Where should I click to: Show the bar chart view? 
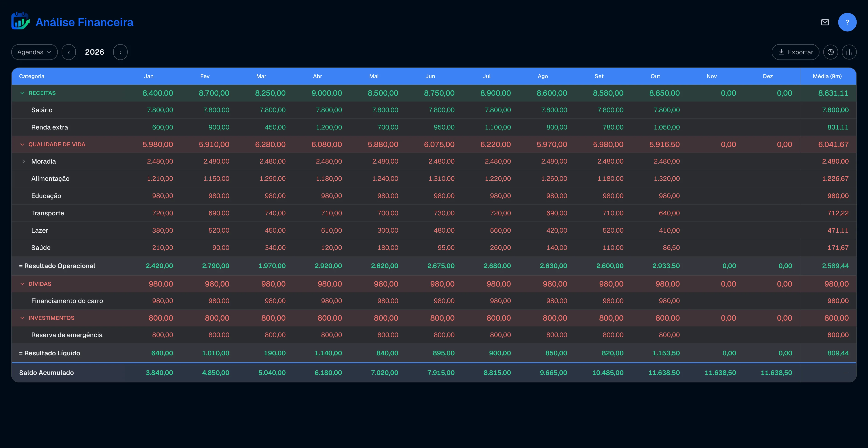coord(849,52)
